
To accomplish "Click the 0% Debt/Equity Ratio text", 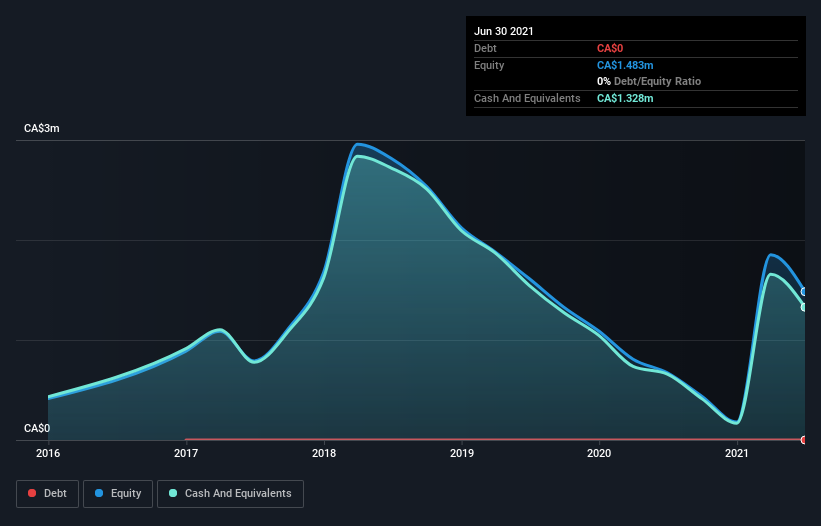I will [649, 81].
